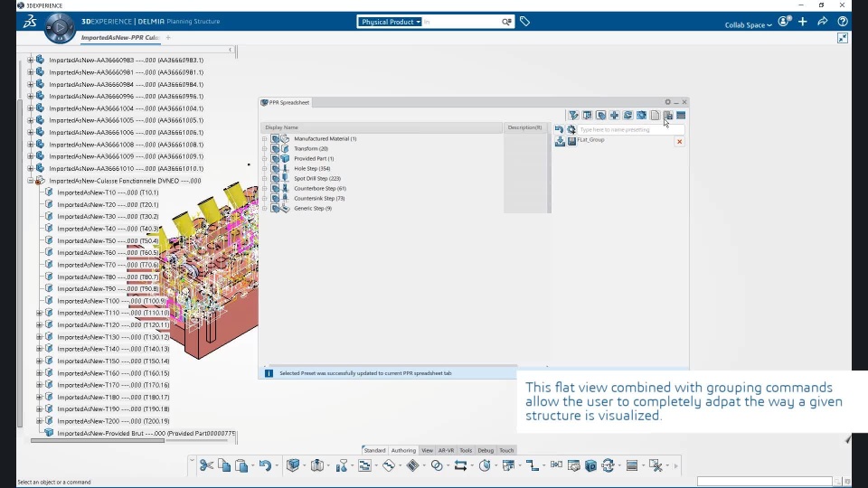
Task: Switch to the AR-VR toolbar tab
Action: [446, 450]
